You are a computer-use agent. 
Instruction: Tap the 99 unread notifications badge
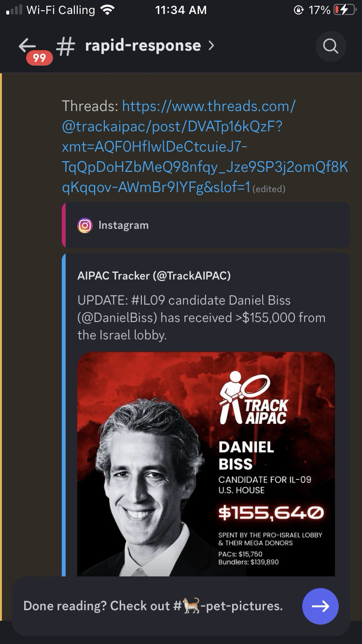tap(40, 58)
